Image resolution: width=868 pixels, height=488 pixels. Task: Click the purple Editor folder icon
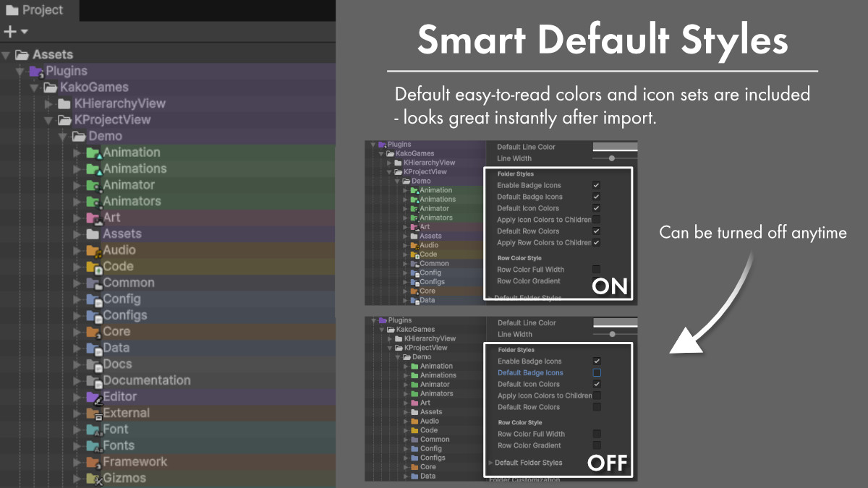click(93, 397)
